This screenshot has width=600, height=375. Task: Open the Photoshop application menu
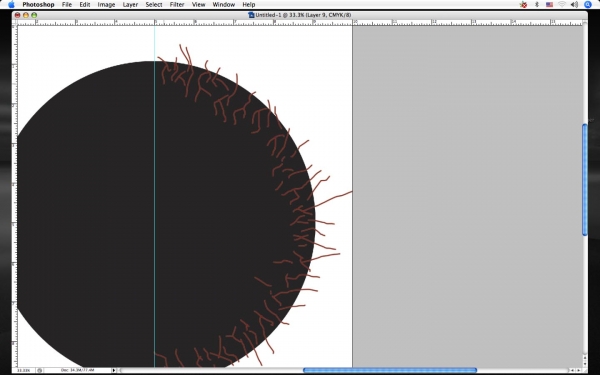[38, 5]
